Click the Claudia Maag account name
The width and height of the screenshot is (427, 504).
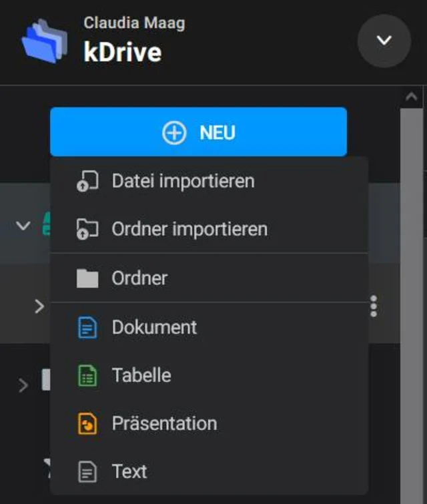click(135, 23)
